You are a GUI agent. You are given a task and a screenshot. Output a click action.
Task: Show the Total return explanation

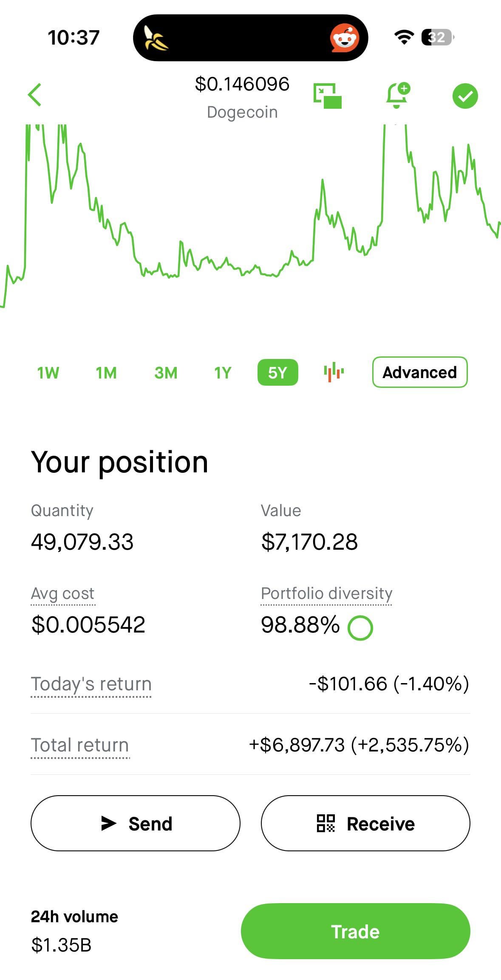[80, 745]
